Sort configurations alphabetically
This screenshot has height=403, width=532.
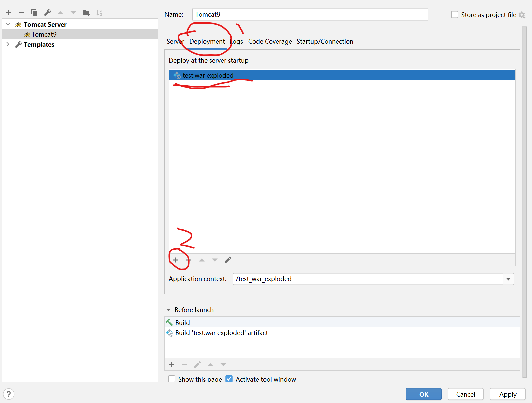(99, 13)
